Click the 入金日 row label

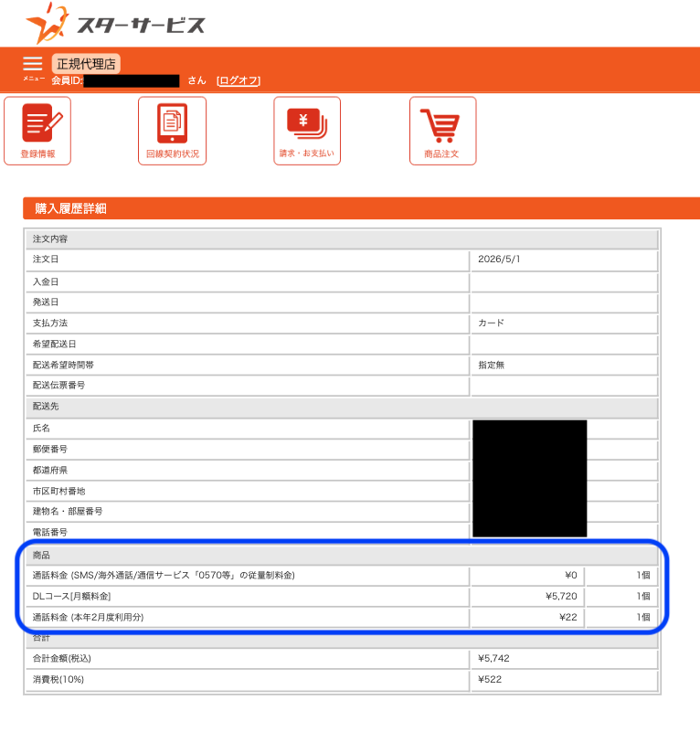(x=46, y=282)
